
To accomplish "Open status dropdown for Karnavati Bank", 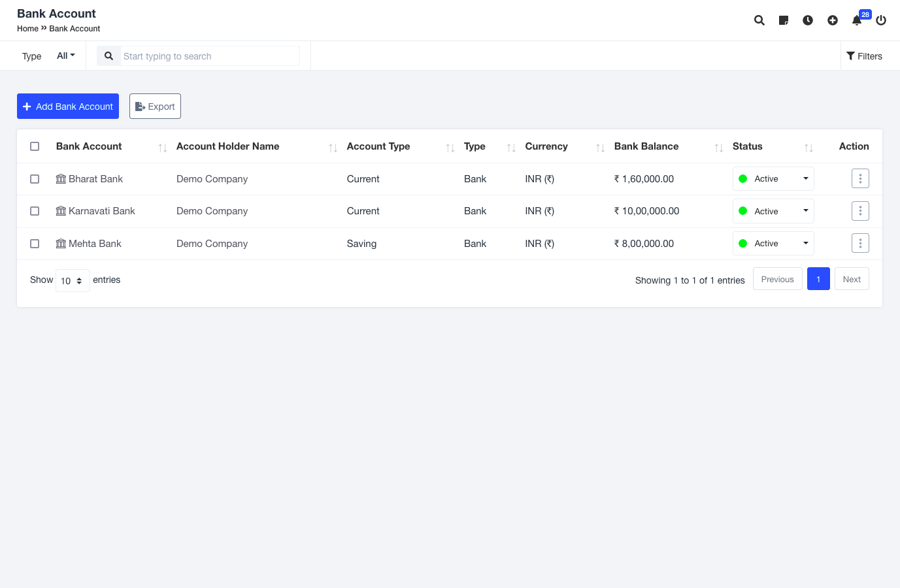I will [x=773, y=211].
